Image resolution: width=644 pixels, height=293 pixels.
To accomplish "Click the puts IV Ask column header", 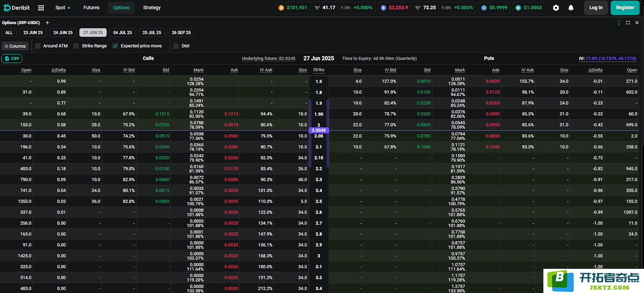I will pyautogui.click(x=527, y=70).
